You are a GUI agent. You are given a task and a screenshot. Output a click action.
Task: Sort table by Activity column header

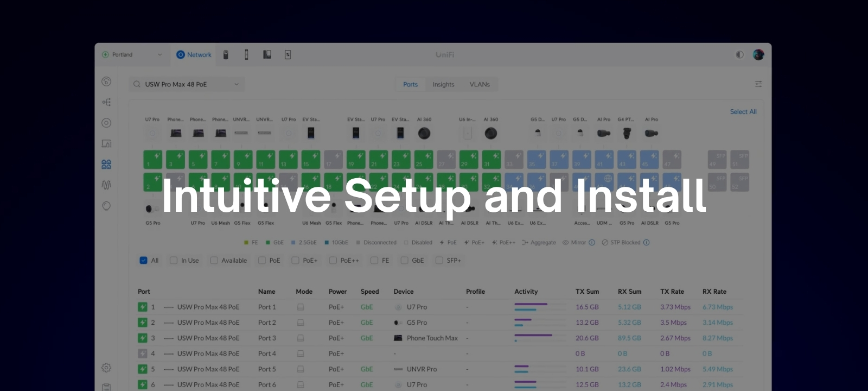click(526, 292)
